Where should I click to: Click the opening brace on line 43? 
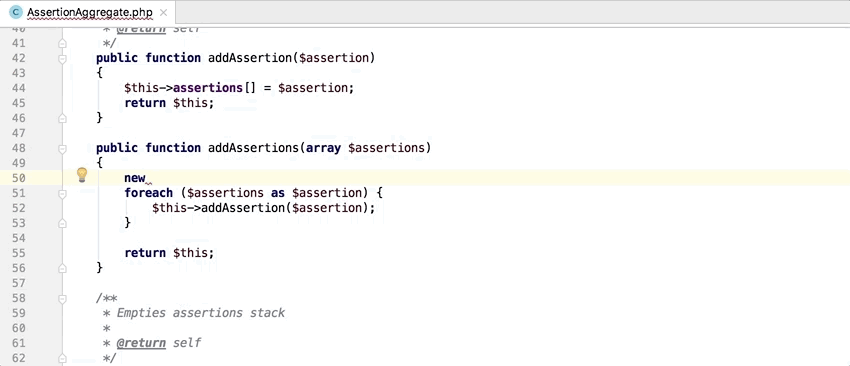[100, 73]
